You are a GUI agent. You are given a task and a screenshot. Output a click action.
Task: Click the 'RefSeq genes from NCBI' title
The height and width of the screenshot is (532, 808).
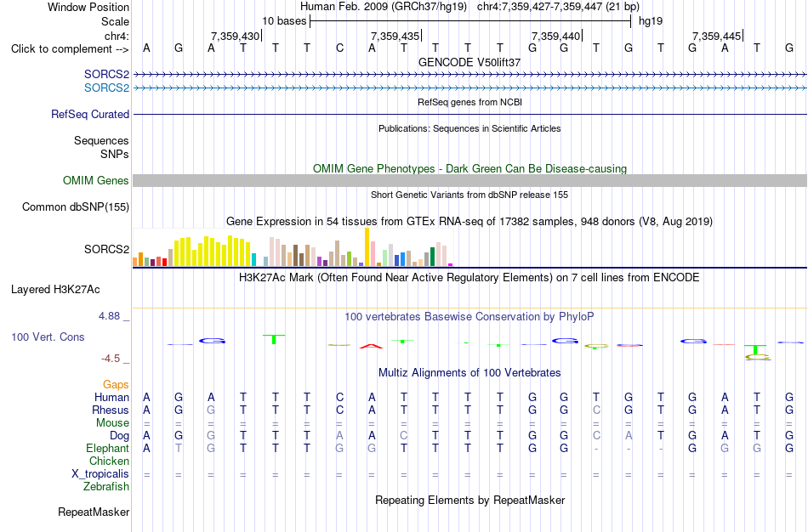[x=469, y=102]
